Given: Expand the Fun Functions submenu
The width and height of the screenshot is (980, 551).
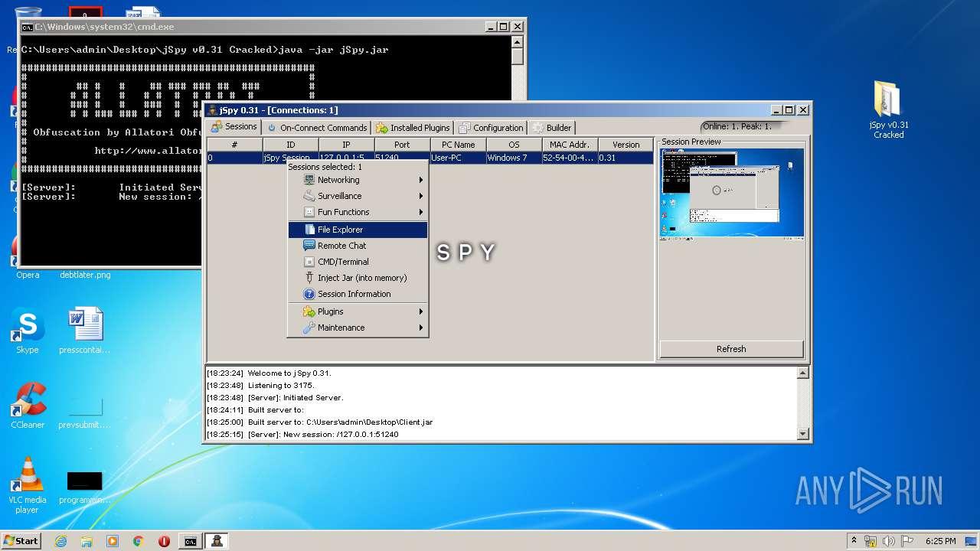Looking at the screenshot, I should coord(358,212).
